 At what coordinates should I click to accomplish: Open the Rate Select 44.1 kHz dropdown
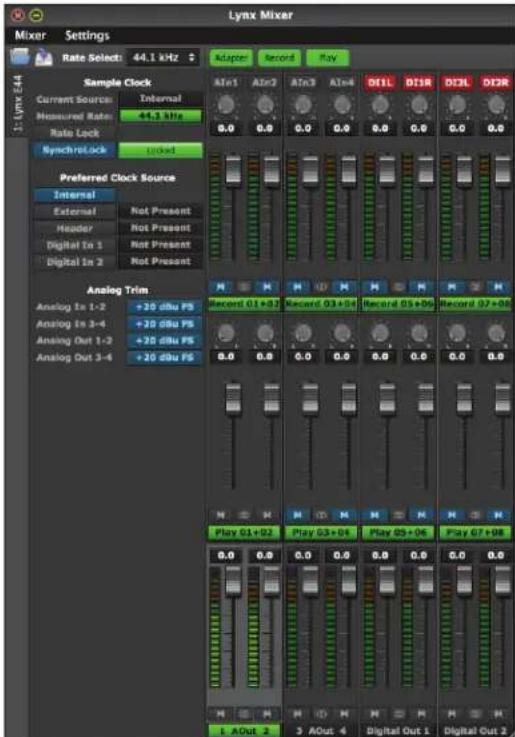[x=163, y=57]
